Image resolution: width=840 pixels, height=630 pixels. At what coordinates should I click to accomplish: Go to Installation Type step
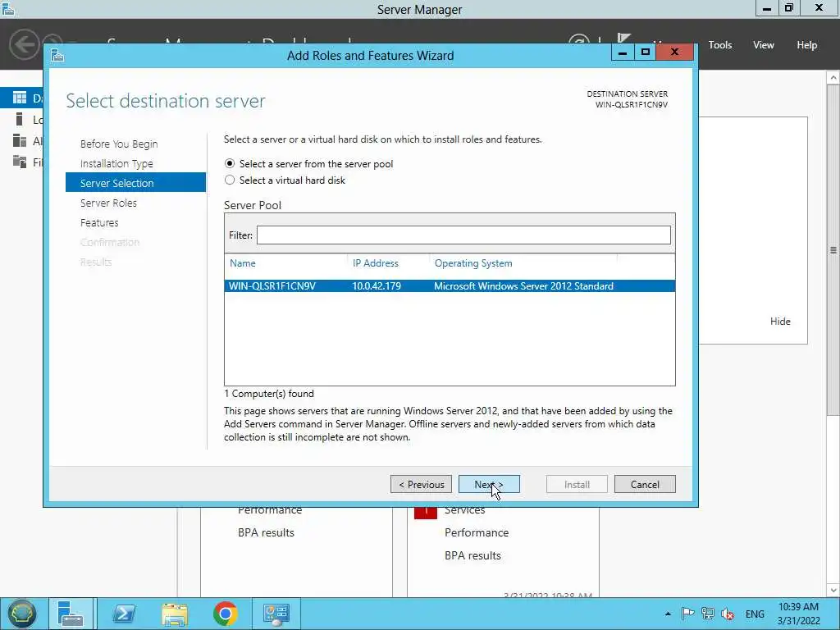coord(116,163)
